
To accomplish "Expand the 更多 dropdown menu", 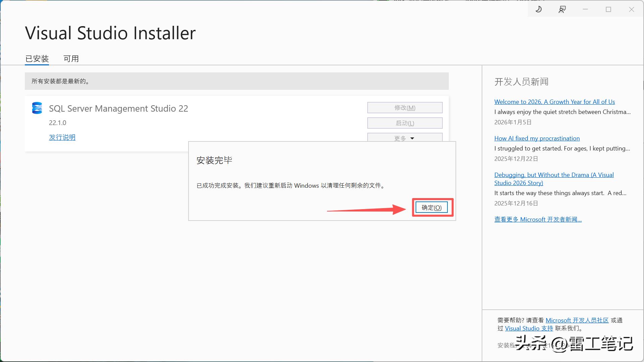I will point(405,138).
